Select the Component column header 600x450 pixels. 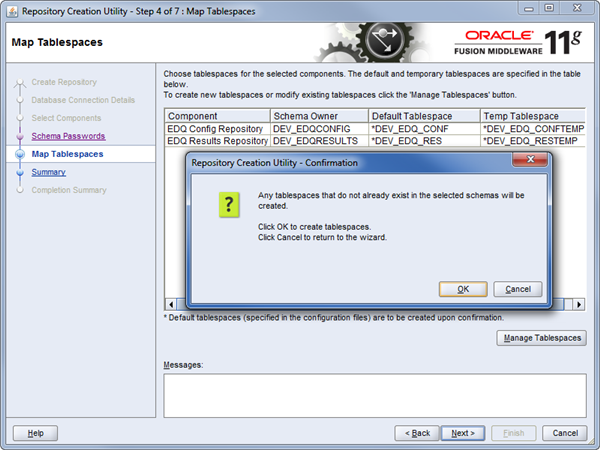point(217,116)
